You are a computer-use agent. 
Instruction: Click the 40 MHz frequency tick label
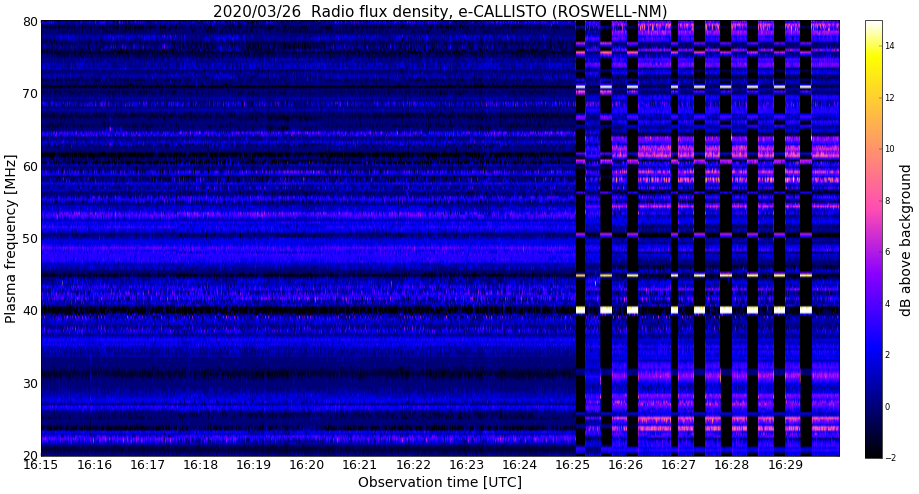coord(30,311)
